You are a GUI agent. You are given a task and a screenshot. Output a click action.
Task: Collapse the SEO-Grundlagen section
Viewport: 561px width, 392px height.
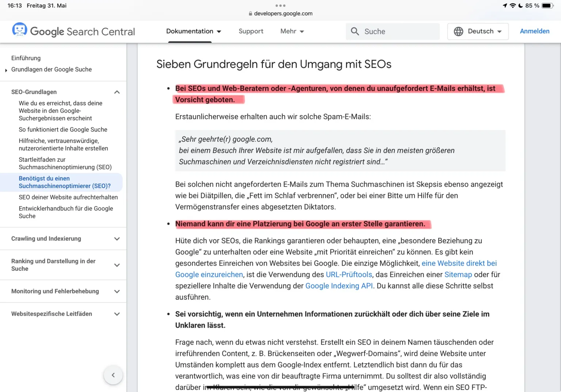117,92
